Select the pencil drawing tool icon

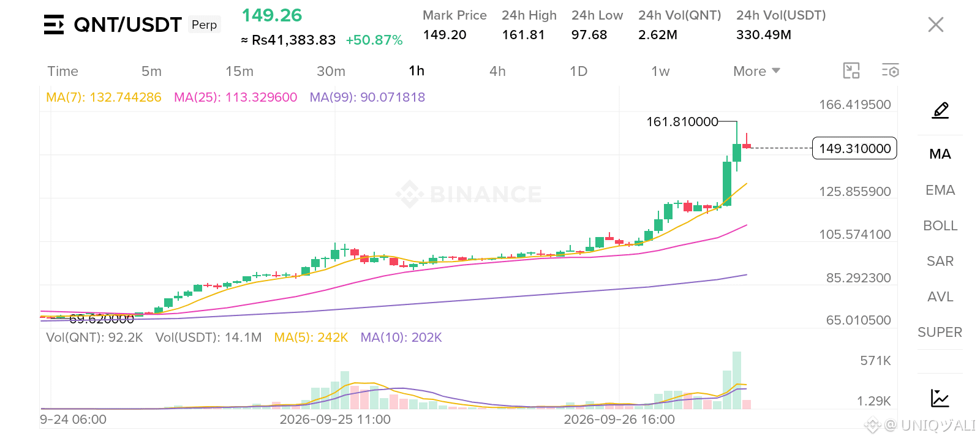(x=940, y=110)
